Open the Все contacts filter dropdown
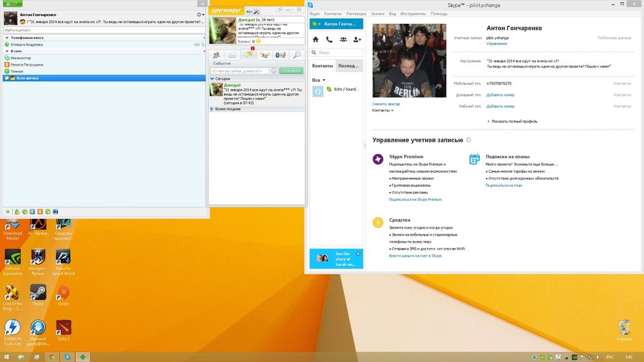 click(x=317, y=81)
